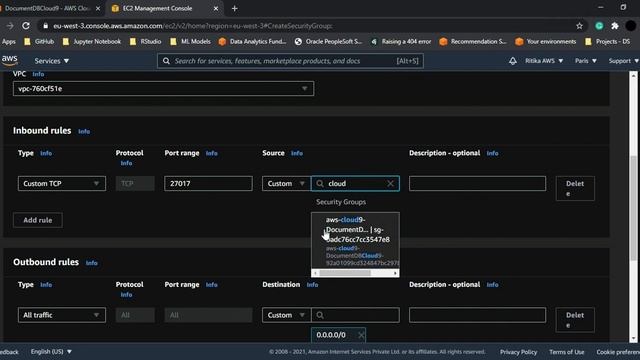Open the Support dropdown menu
The width and height of the screenshot is (640, 360).
[x=623, y=61]
